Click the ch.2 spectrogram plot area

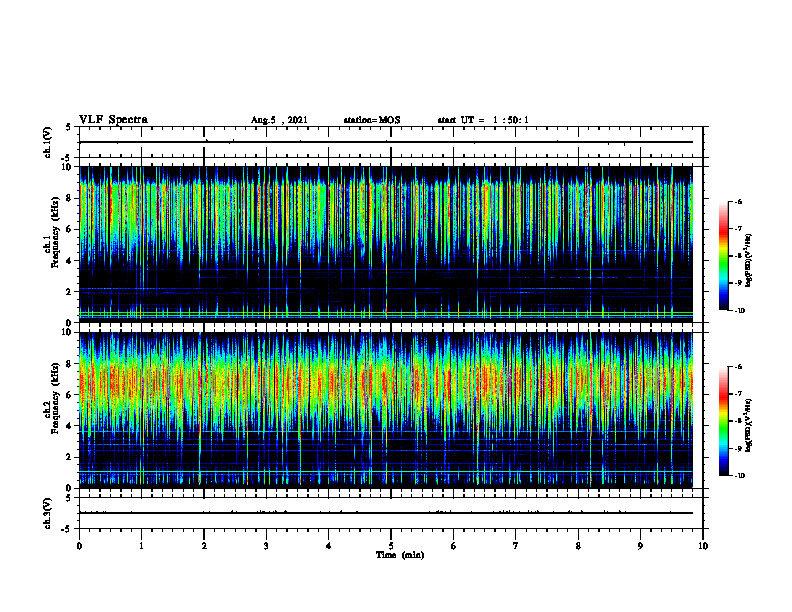pyautogui.click(x=386, y=410)
